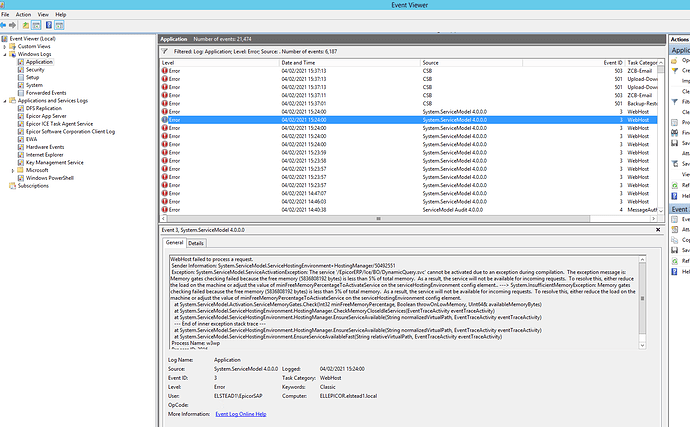
Task: Click the event list scroll-down arrow
Action: coord(661,211)
